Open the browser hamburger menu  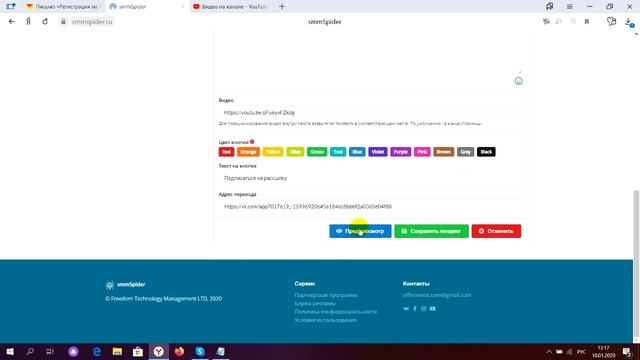pyautogui.click(x=569, y=7)
